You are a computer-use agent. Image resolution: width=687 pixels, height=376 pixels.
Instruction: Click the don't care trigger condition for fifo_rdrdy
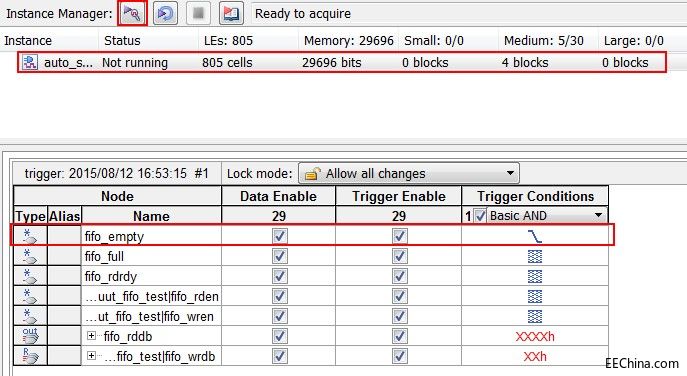pos(535,277)
